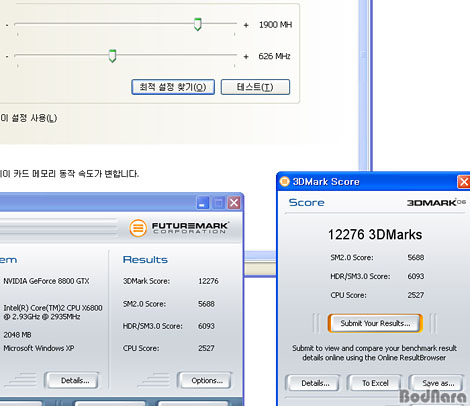This screenshot has width=470, height=406.
Task: Move the 1900 MHz slider thumb
Action: (x=198, y=25)
